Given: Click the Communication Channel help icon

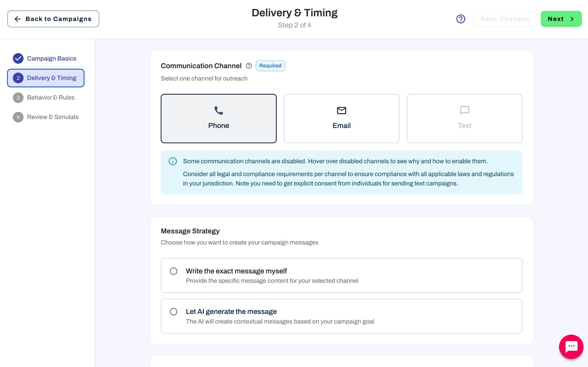Looking at the screenshot, I should coord(249,66).
